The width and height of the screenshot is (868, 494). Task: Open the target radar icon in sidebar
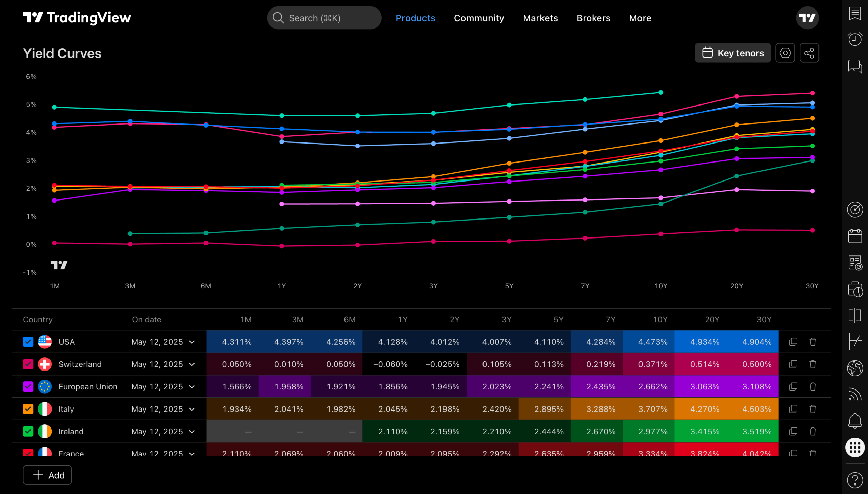pos(855,210)
